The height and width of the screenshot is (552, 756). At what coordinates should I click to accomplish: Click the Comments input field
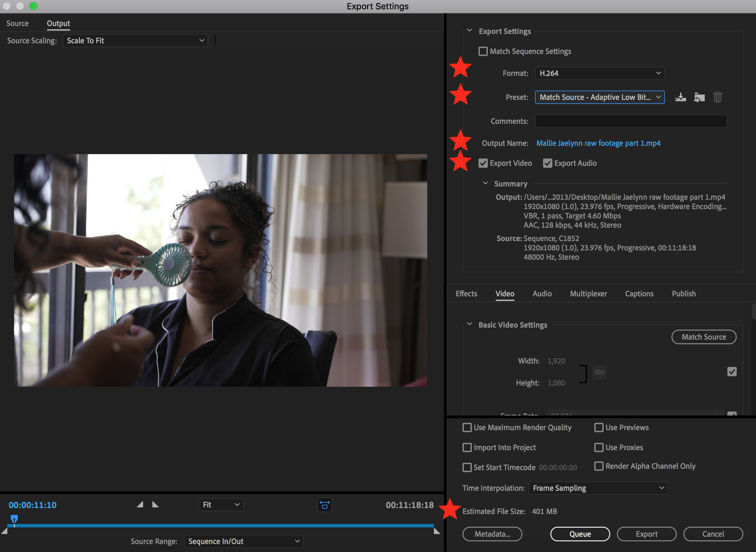pos(631,121)
